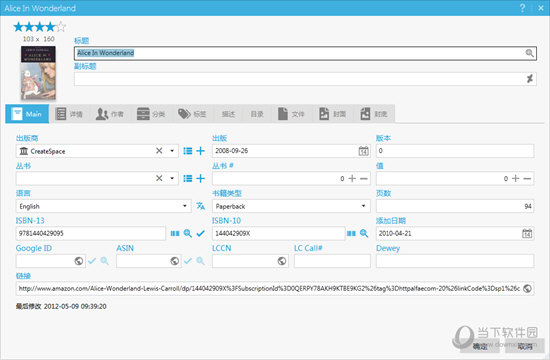Click the barcode icon next to ISBN-10

click(351, 233)
